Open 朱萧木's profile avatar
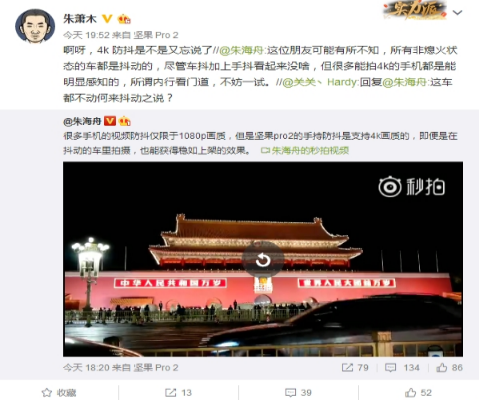The image size is (479, 400). (x=35, y=26)
